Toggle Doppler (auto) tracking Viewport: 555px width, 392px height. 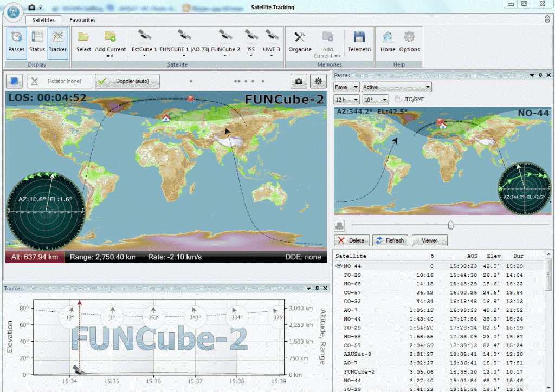tap(127, 81)
